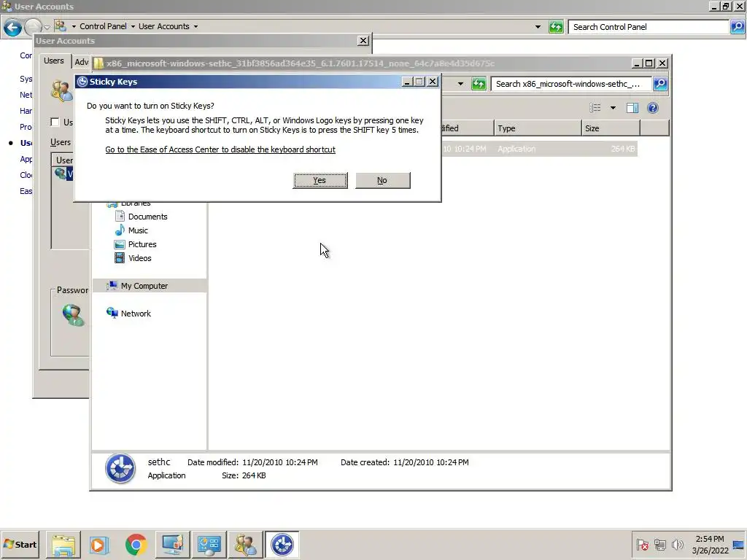Click Control Panel breadcrumb segment

(103, 26)
